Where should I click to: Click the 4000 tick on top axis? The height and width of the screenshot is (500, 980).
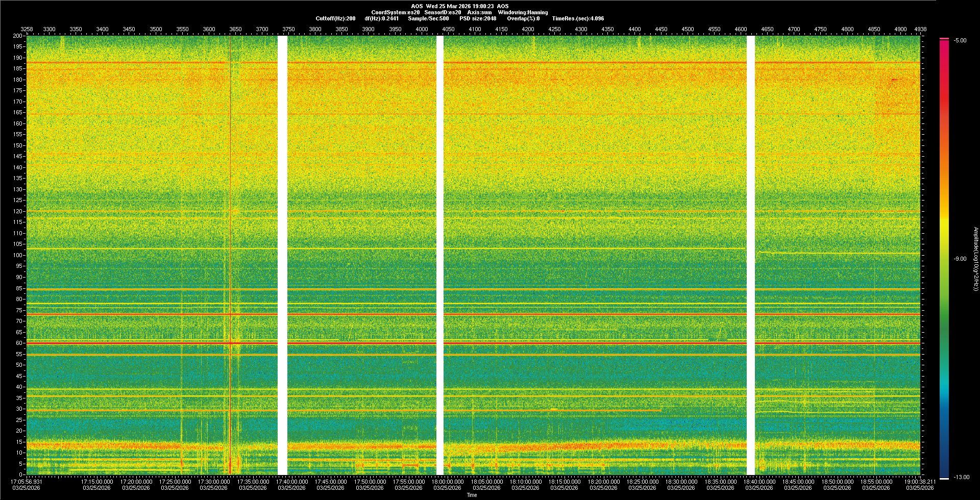(422, 30)
